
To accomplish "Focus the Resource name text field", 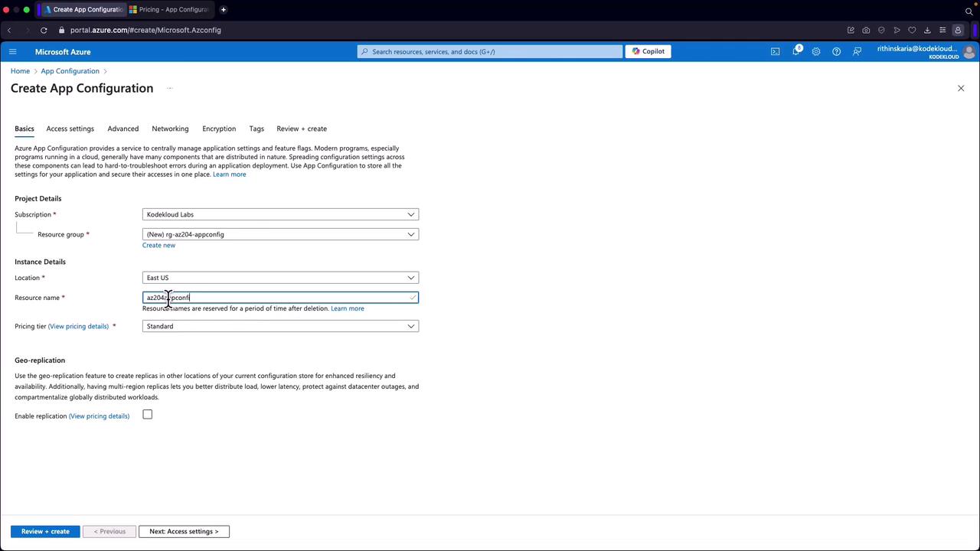I will (280, 298).
